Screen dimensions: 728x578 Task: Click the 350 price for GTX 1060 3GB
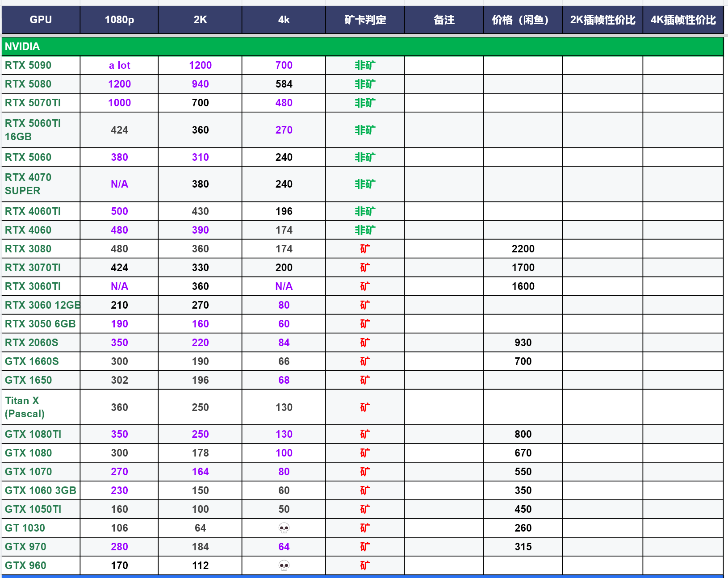(x=523, y=490)
